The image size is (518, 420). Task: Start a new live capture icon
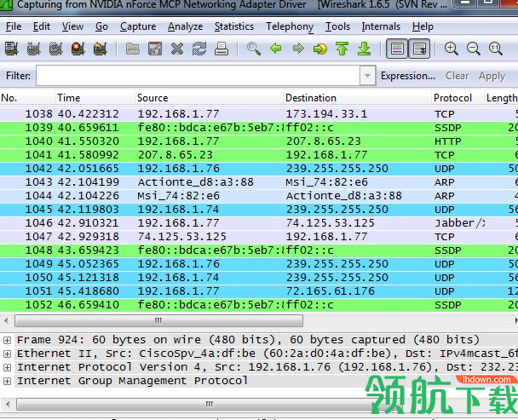click(56, 49)
